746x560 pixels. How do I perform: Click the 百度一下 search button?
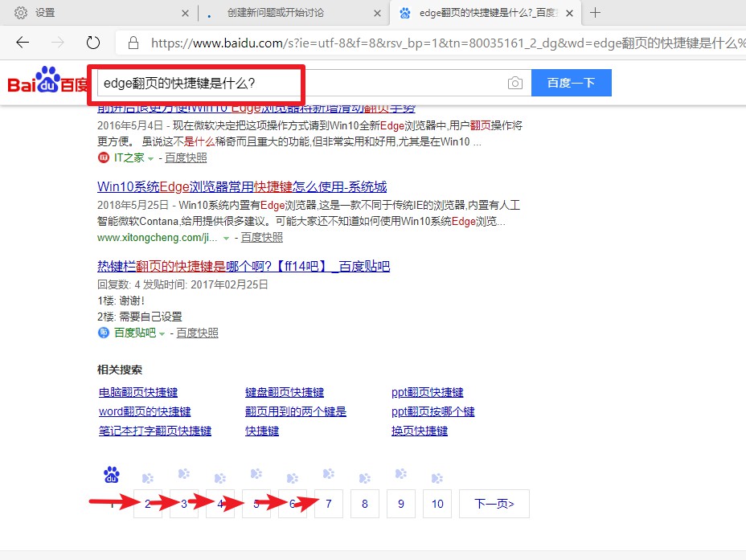571,83
